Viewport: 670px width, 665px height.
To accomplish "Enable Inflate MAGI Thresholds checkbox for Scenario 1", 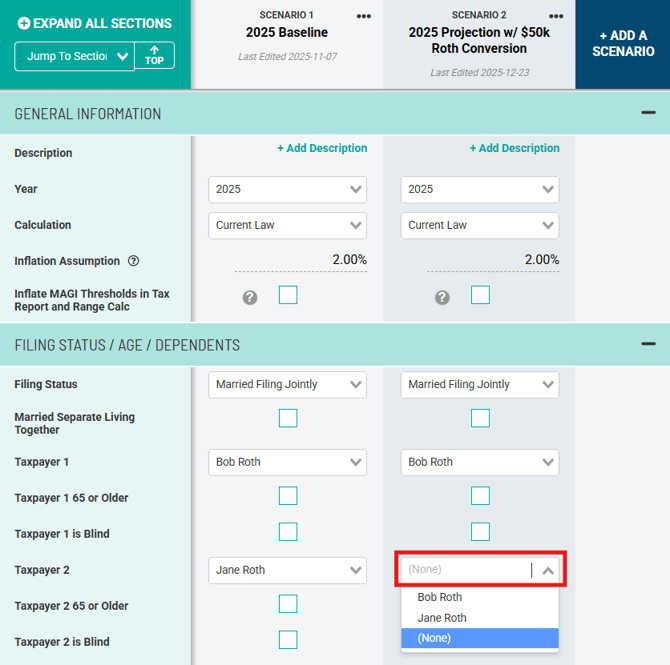I will pos(288,295).
